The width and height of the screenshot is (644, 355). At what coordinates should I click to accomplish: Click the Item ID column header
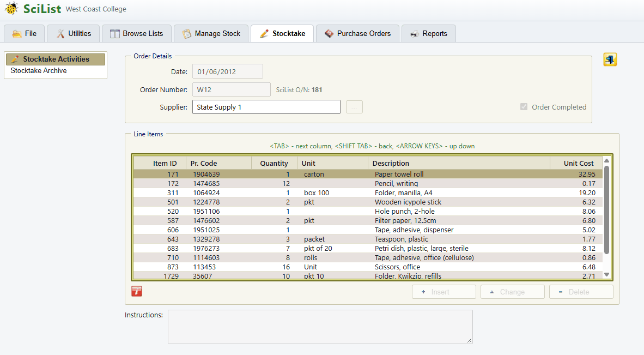click(x=160, y=163)
